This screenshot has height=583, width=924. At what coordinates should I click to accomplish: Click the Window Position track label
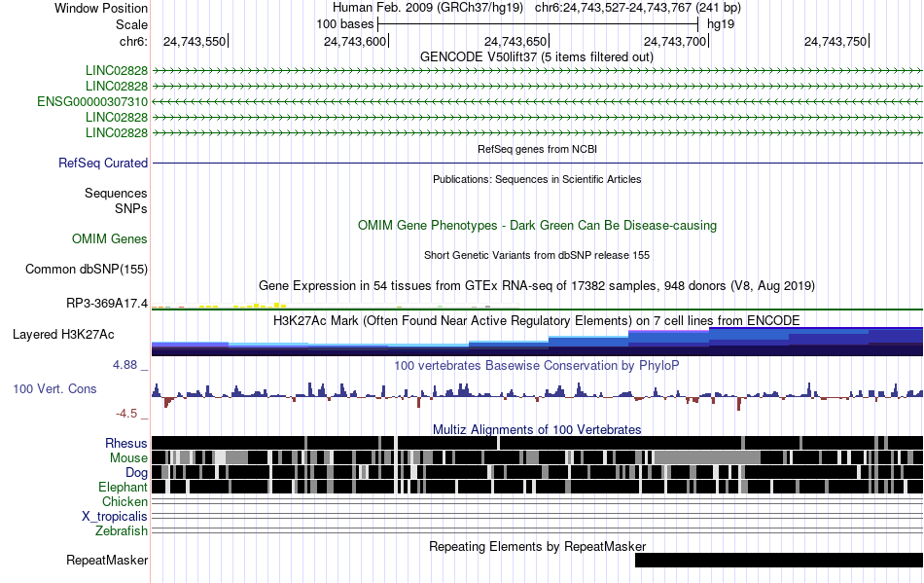(101, 8)
